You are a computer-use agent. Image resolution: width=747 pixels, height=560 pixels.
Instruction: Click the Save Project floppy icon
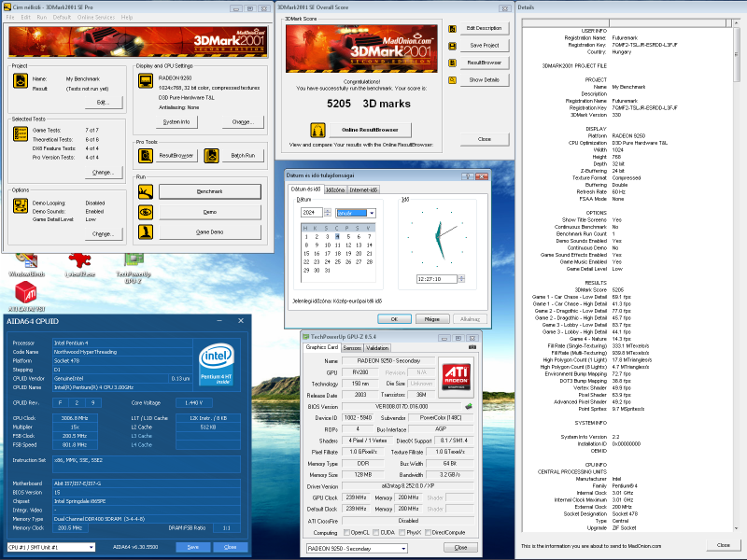click(452, 46)
